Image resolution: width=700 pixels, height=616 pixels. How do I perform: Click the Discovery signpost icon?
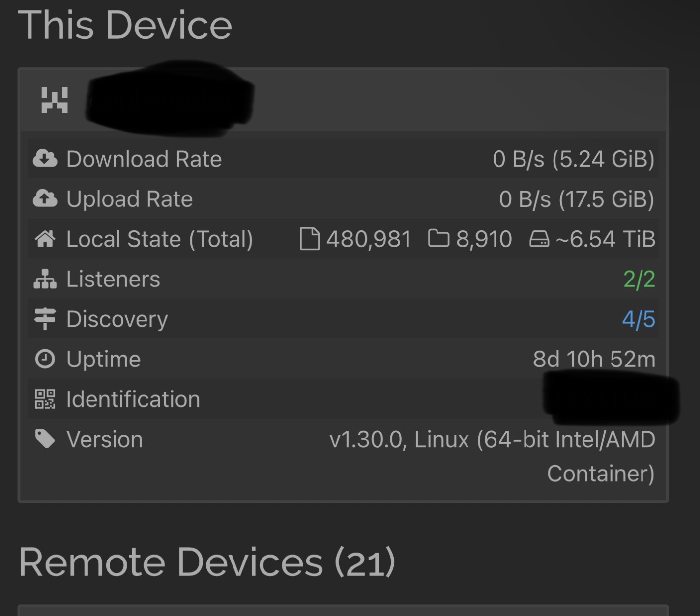[x=45, y=319]
